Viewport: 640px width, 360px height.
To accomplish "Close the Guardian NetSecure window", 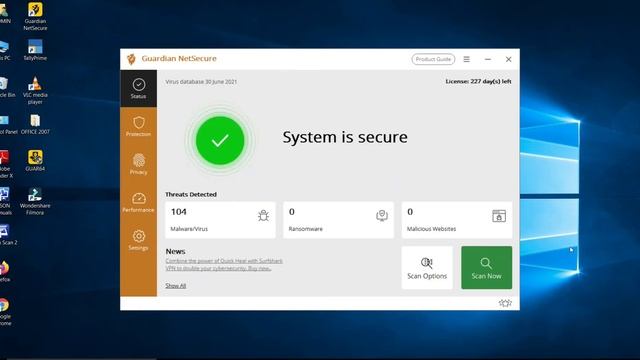I will [x=509, y=59].
